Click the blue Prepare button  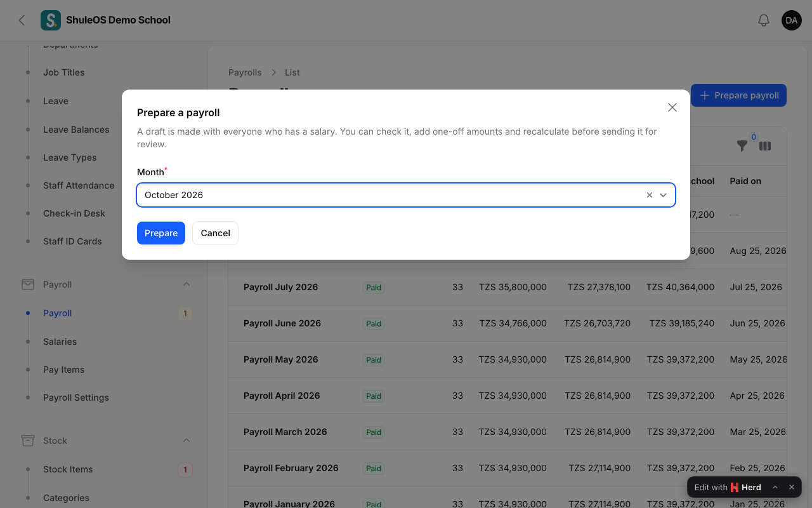tap(161, 233)
